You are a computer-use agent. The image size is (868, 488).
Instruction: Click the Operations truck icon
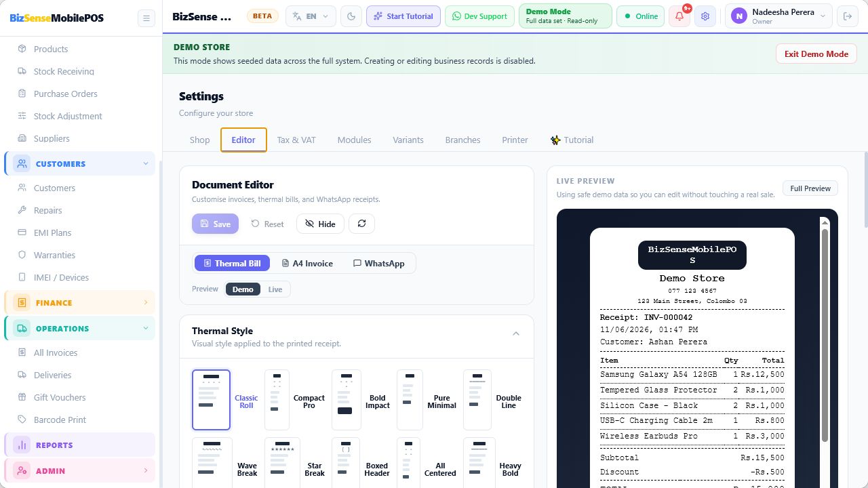click(x=22, y=328)
